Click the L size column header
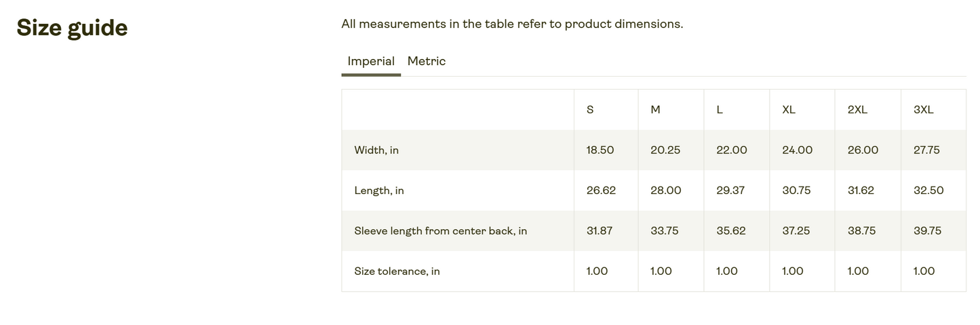Screen dimensions: 980x325 [720, 110]
